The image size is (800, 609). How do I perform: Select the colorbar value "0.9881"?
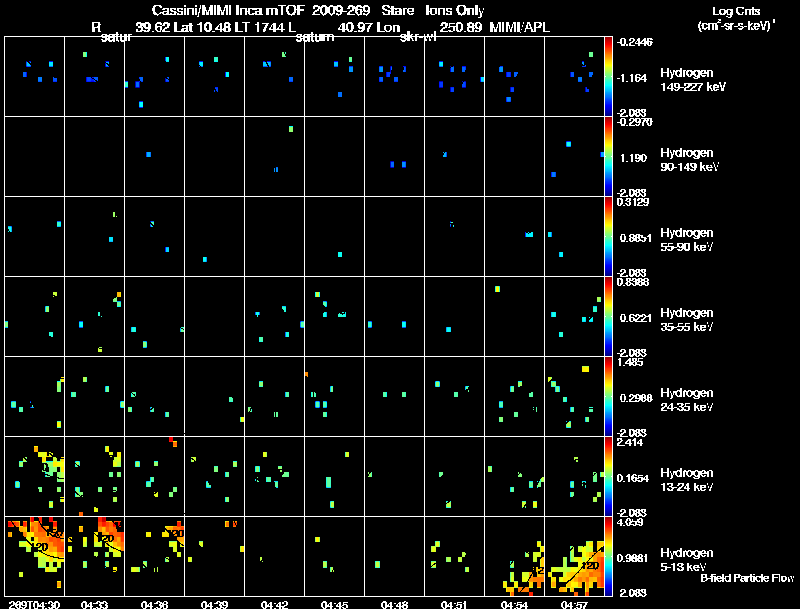(633, 559)
